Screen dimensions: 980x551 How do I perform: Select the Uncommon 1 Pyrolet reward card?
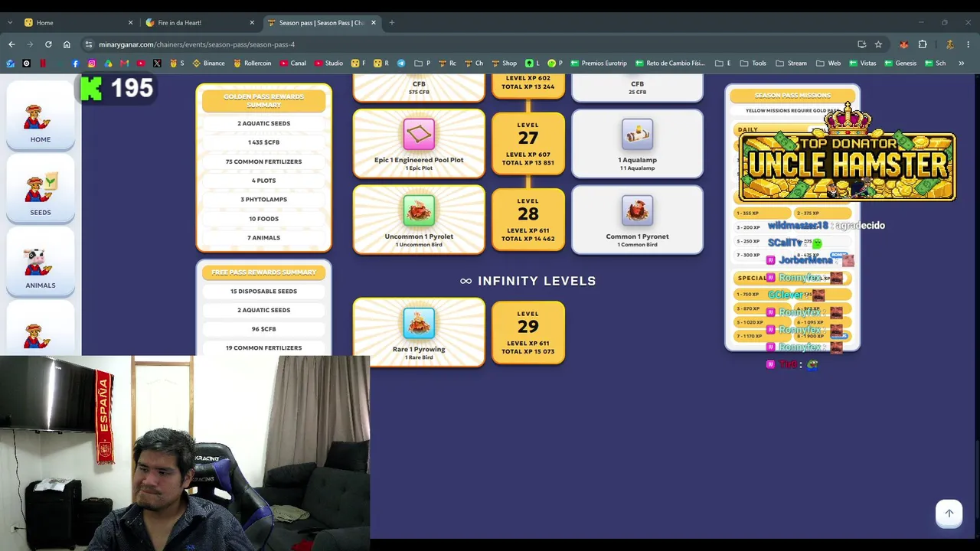coord(419,220)
